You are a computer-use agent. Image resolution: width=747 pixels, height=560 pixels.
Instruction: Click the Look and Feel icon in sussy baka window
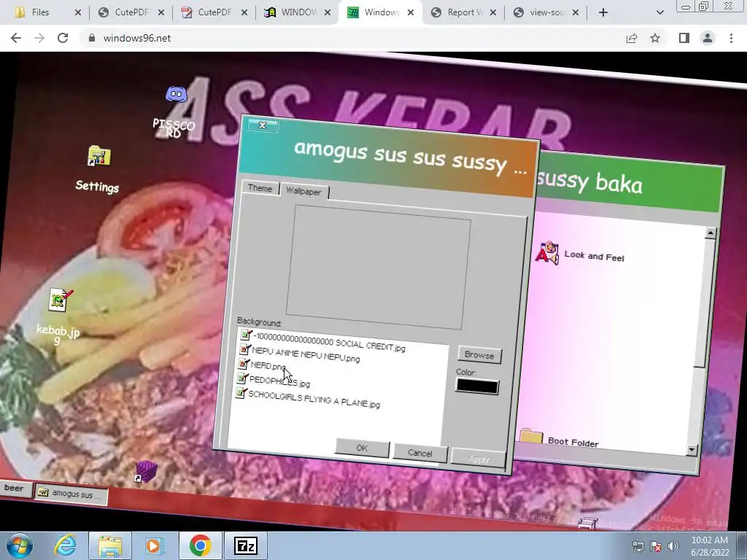pyautogui.click(x=546, y=253)
